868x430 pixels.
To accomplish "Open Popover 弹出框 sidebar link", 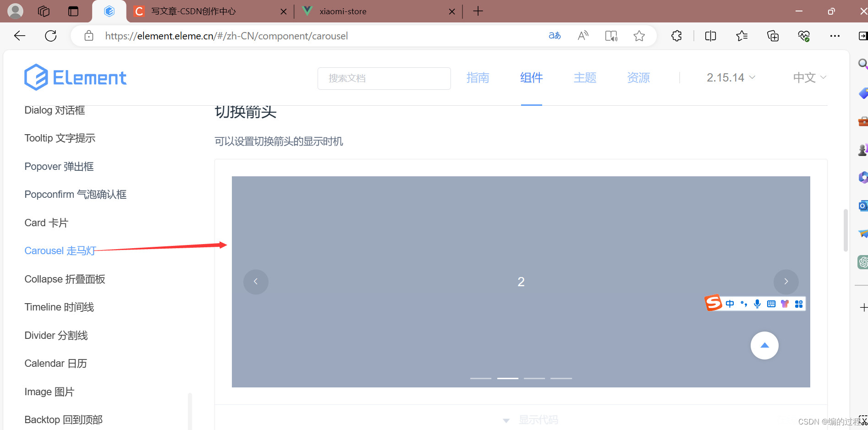I will [x=59, y=166].
